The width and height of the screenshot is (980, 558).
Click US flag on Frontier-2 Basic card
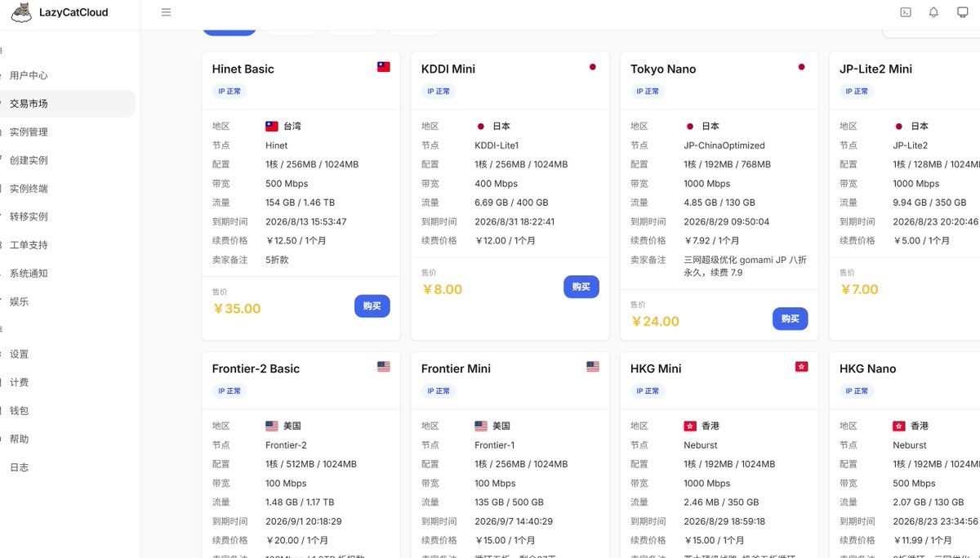(x=384, y=367)
